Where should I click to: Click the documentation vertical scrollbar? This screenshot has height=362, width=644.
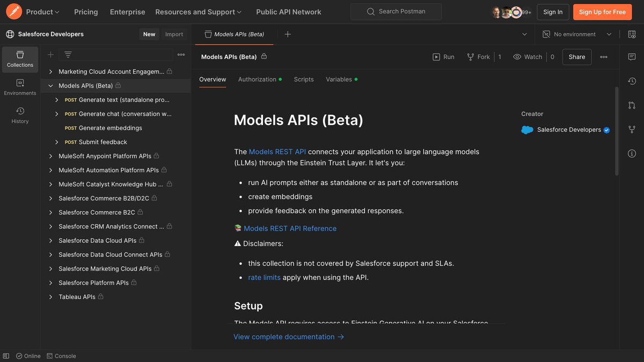pyautogui.click(x=617, y=131)
